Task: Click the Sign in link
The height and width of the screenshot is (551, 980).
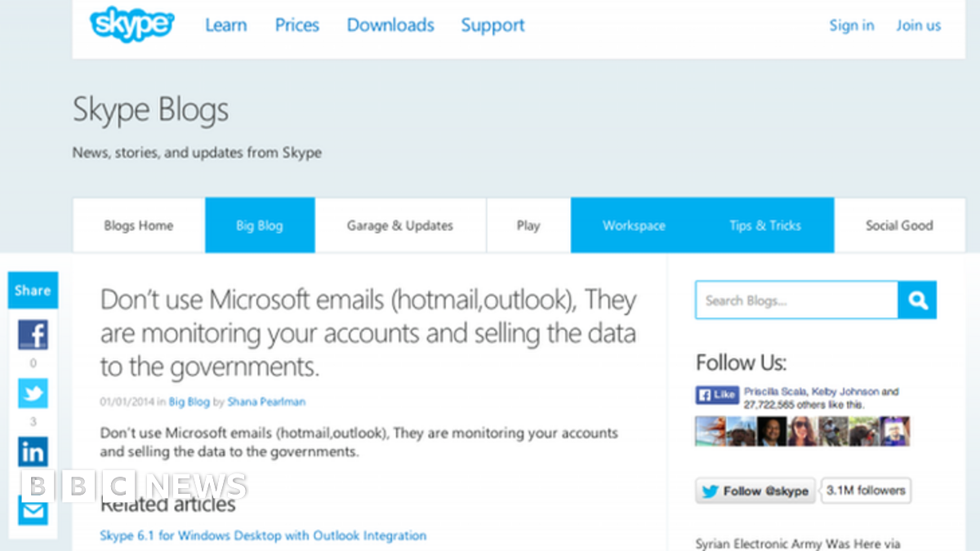Action: [851, 25]
